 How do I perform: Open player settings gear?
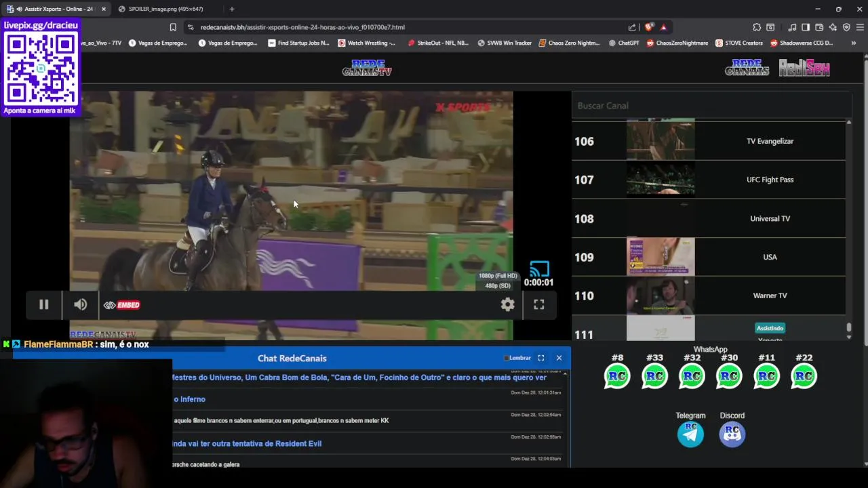click(x=507, y=305)
